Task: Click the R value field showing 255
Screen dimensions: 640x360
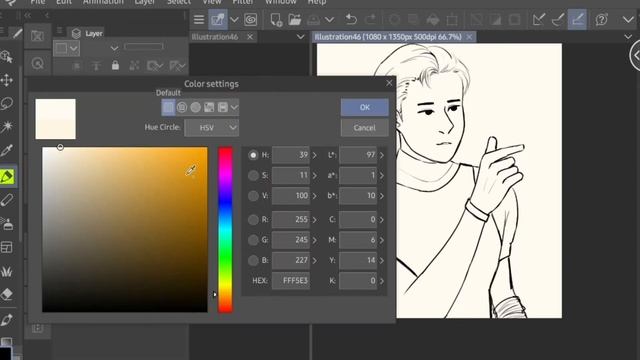Action: (291, 220)
